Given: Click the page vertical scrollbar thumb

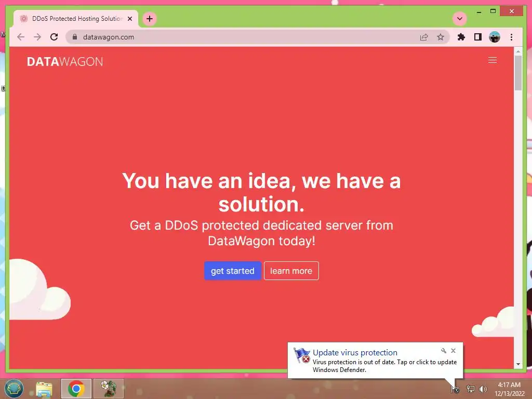Looking at the screenshot, I should point(518,73).
